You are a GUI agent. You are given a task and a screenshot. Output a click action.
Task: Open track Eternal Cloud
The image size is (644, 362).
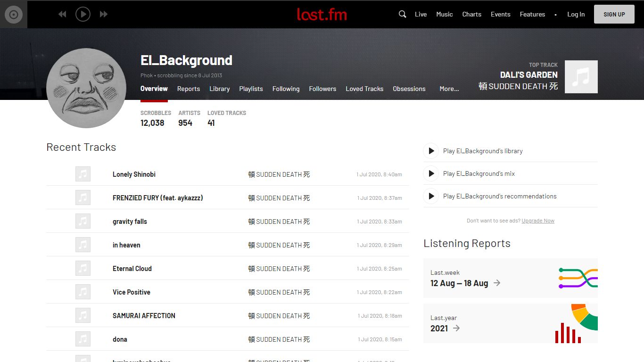[x=132, y=269]
